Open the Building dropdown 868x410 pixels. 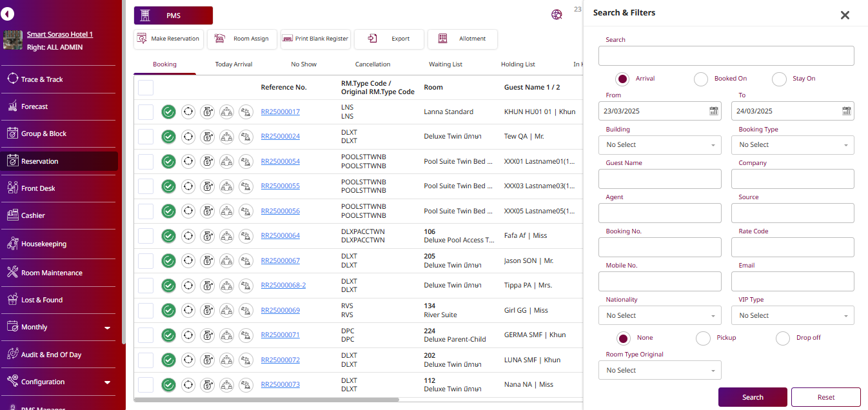point(659,145)
